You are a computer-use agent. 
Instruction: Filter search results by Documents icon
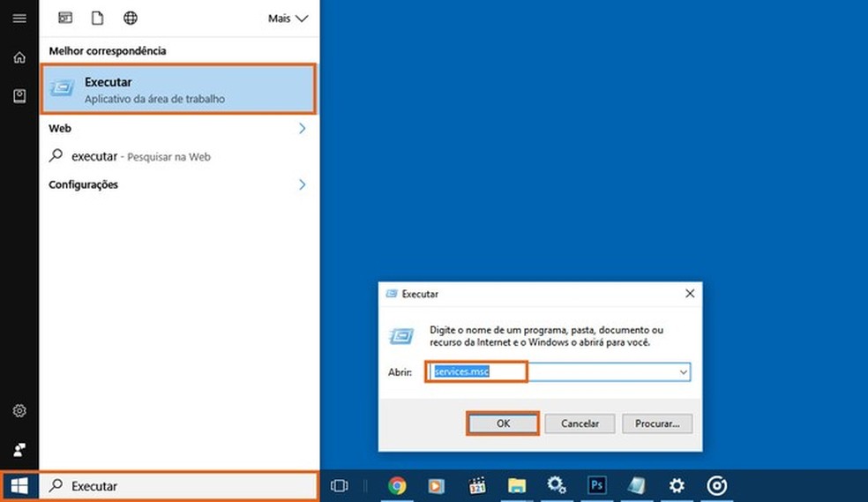pos(97,18)
